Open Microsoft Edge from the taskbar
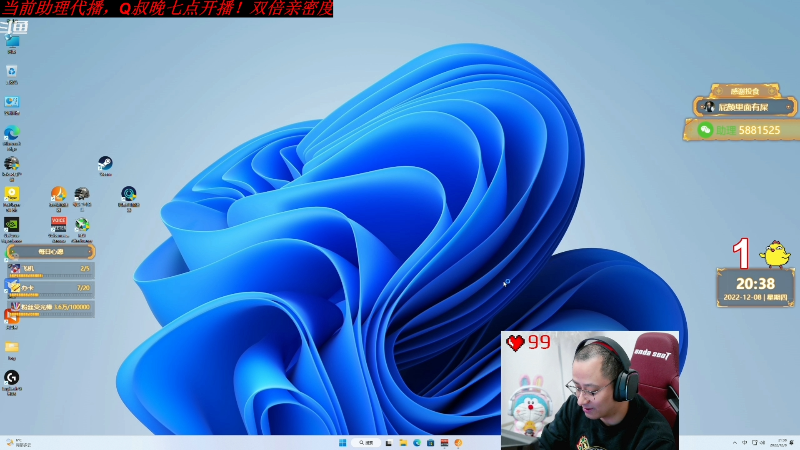Viewport: 800px width, 450px height. (417, 443)
